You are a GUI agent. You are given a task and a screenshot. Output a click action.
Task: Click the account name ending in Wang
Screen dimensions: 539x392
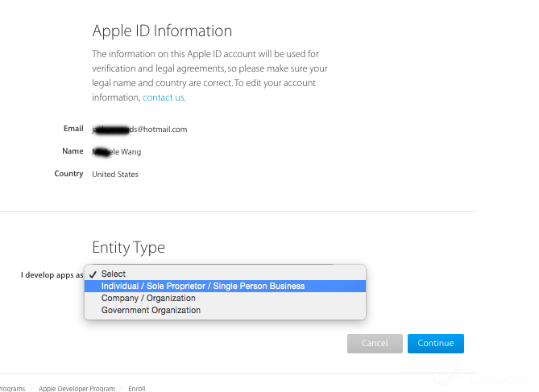coord(117,151)
